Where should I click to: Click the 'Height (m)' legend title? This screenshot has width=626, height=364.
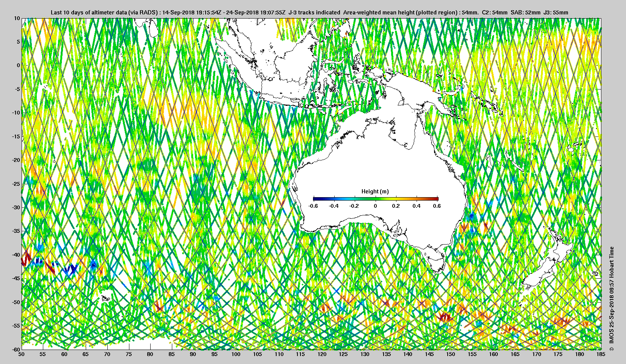[375, 191]
